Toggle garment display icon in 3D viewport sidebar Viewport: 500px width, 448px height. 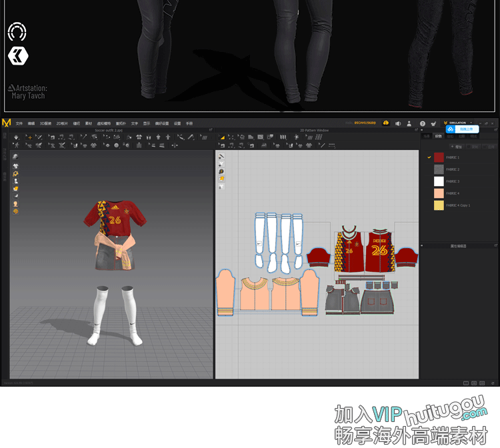pyautogui.click(x=15, y=166)
